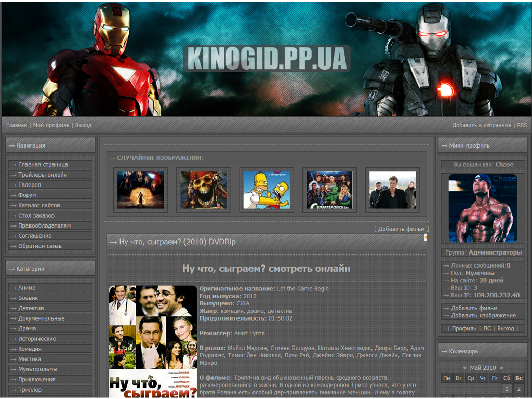532x399 pixels.
Task: Open the pirate skull thumbnail
Action: (204, 190)
